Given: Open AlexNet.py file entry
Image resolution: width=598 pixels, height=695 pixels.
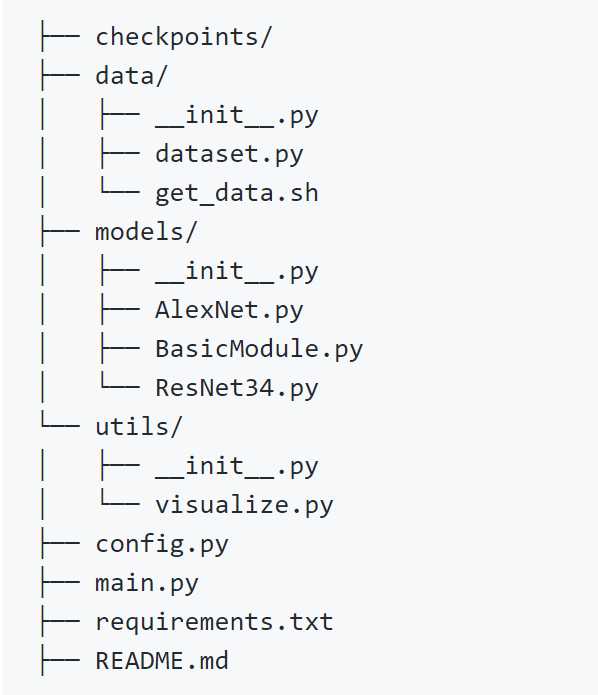Looking at the screenshot, I should pyautogui.click(x=229, y=310).
